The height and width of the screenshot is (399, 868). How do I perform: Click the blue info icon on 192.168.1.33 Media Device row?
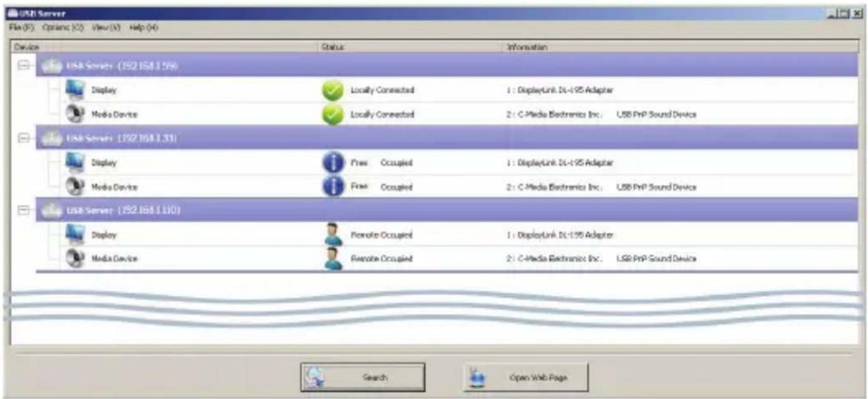click(332, 187)
